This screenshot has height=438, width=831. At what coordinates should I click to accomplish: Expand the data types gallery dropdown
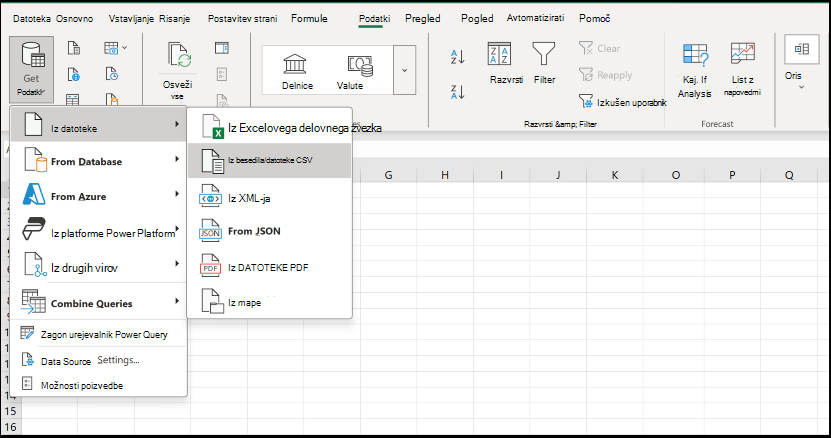404,70
